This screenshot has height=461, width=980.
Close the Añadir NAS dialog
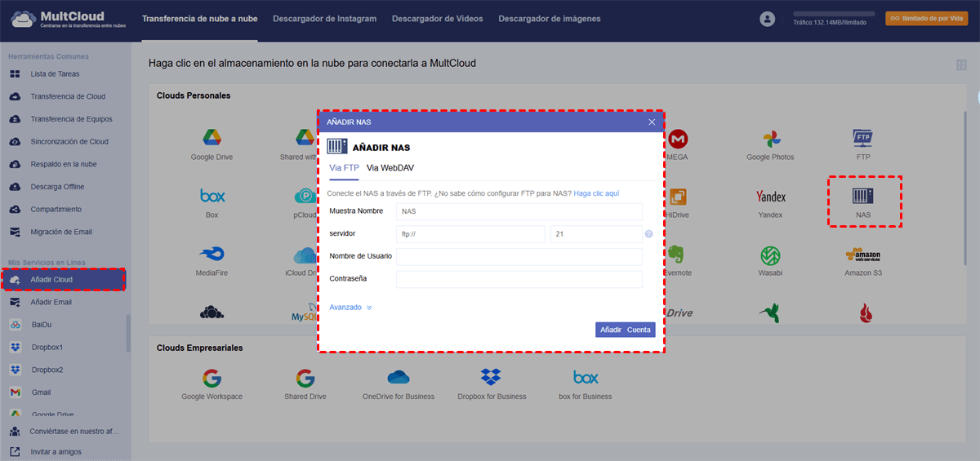[652, 122]
